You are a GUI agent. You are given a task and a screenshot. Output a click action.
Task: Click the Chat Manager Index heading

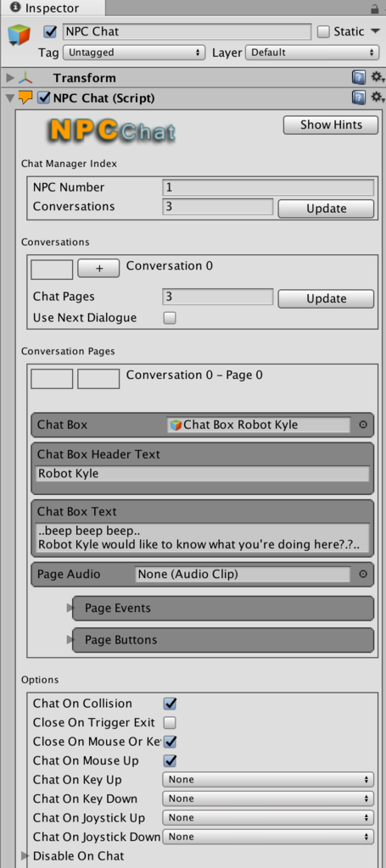click(x=70, y=164)
